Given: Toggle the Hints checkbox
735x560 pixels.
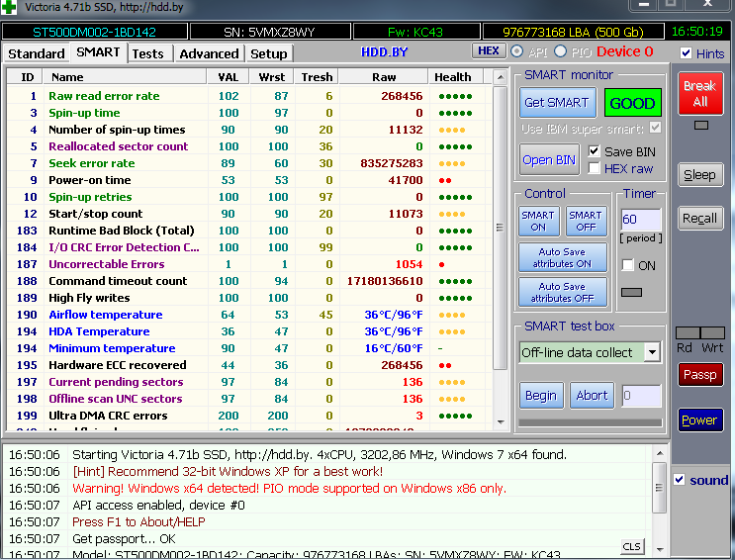Looking at the screenshot, I should tap(686, 53).
